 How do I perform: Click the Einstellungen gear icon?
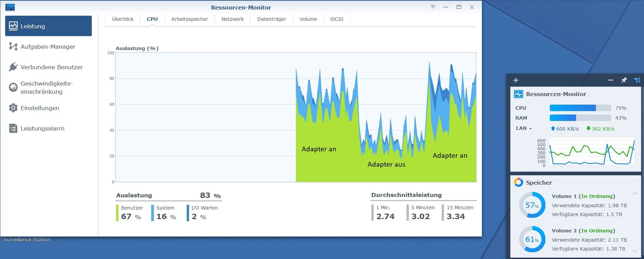pos(13,108)
